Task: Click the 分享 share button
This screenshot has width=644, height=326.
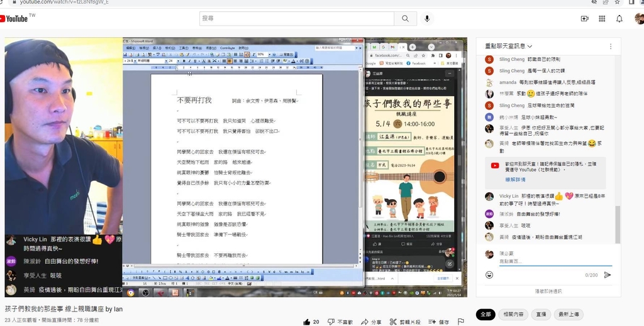Action: pos(371,322)
